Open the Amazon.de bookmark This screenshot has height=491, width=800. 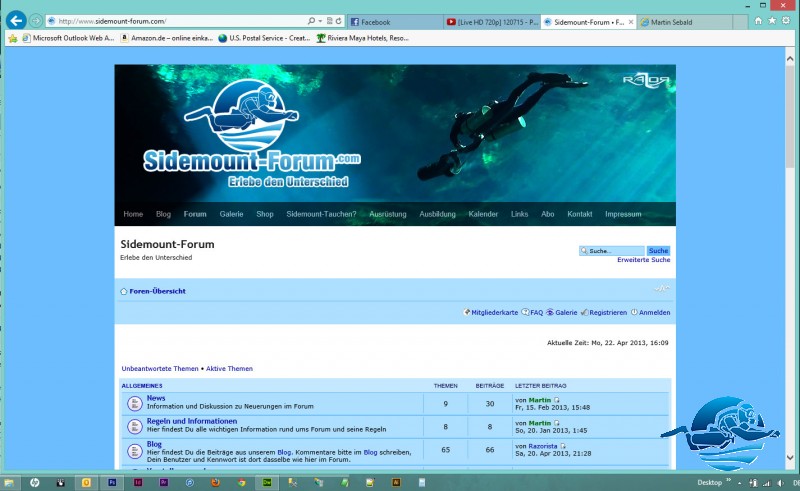[167, 38]
